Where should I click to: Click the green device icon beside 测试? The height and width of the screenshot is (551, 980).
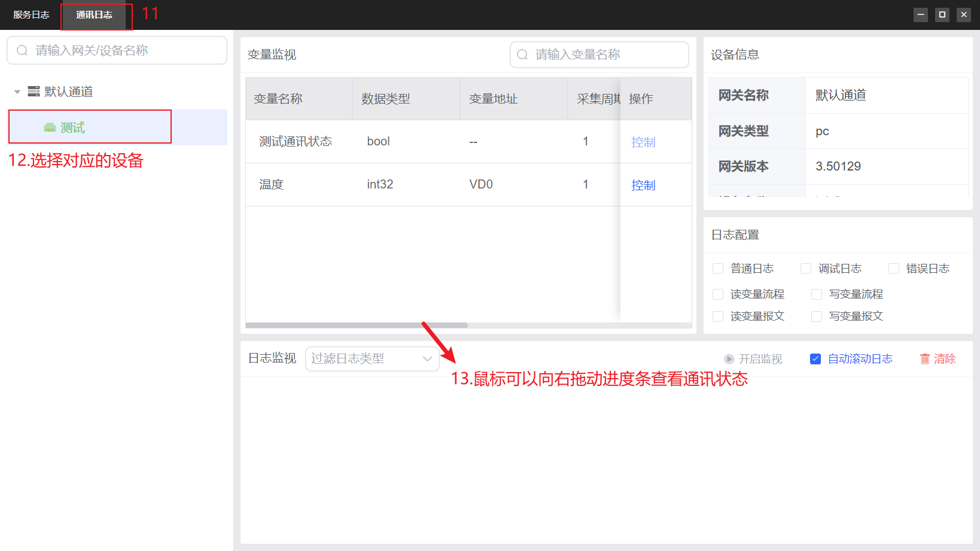(50, 127)
